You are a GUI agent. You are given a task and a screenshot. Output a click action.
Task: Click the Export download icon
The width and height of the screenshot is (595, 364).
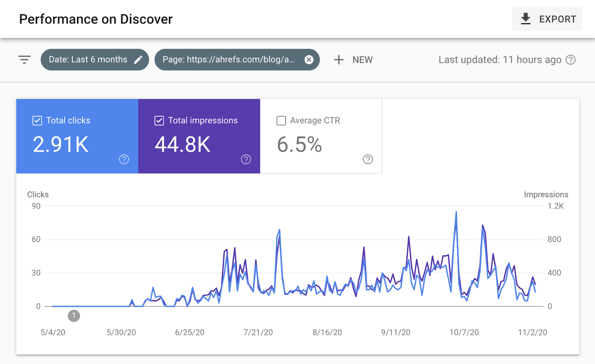coord(526,19)
